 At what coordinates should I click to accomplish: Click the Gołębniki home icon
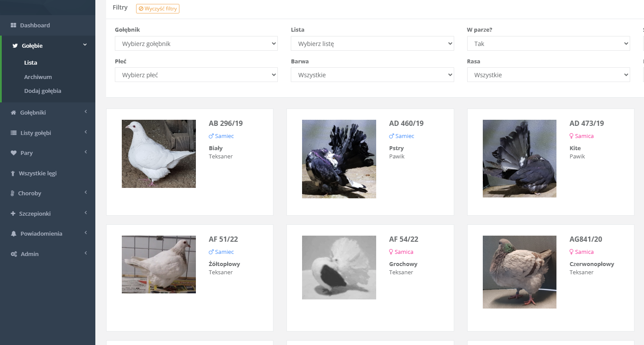click(13, 112)
